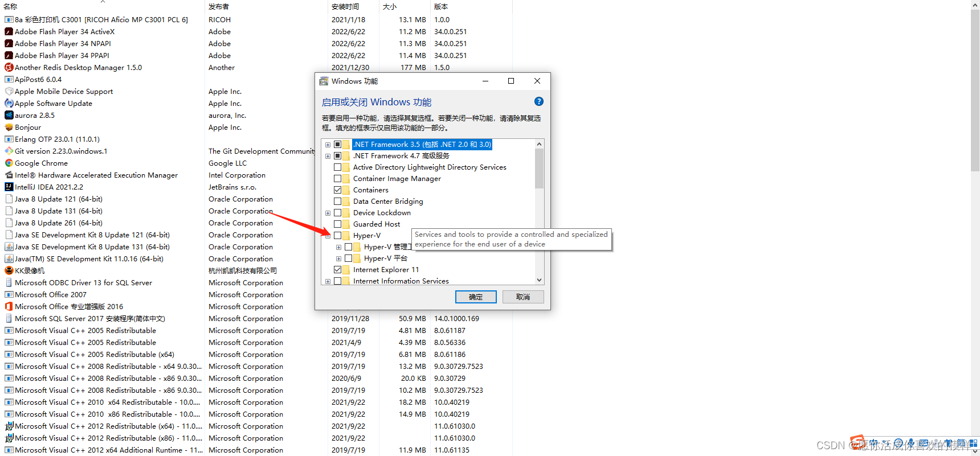Expand the Hyper-V 管理工具 node
Viewport: 980px width, 456px height.
point(338,247)
